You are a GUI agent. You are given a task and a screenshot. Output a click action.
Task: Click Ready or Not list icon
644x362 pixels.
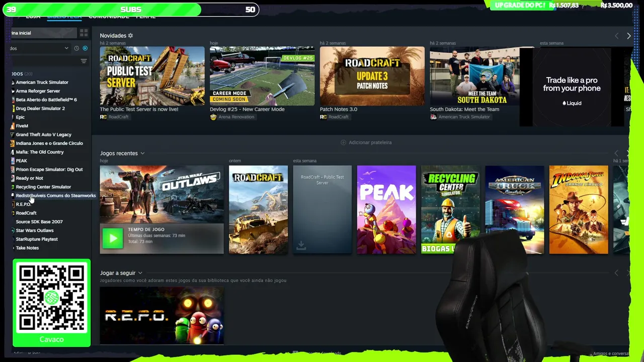pyautogui.click(x=13, y=178)
